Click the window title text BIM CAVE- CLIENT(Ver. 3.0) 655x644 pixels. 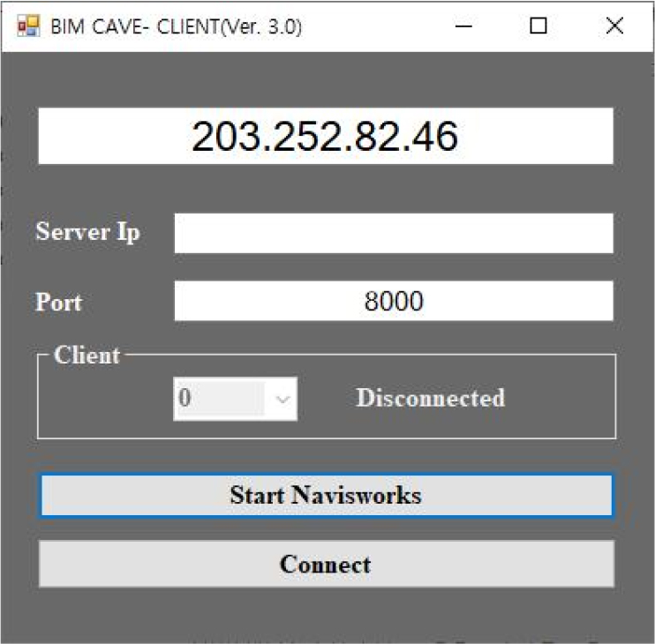[x=176, y=26]
